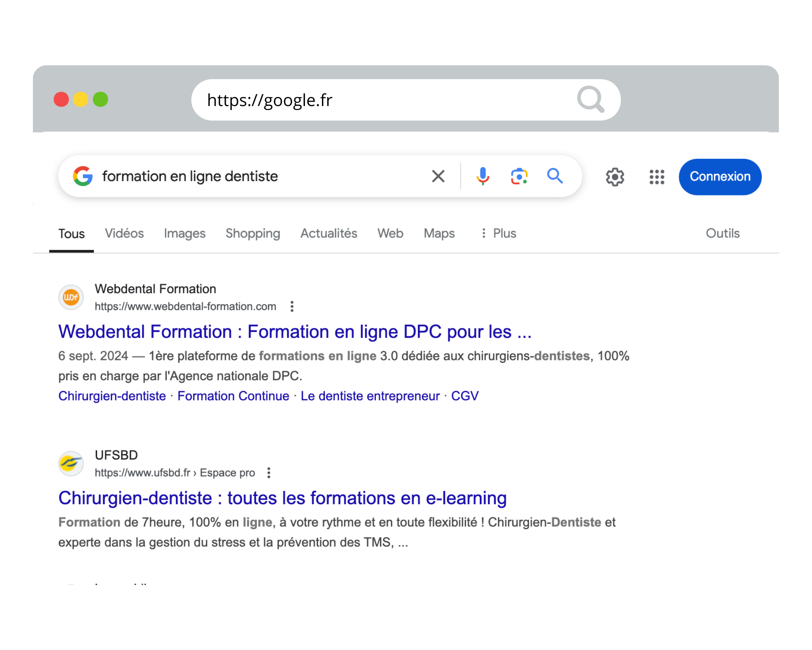Viewport: 812px width, 650px height.
Task: Start voice search with the microphone icon
Action: [x=483, y=176]
